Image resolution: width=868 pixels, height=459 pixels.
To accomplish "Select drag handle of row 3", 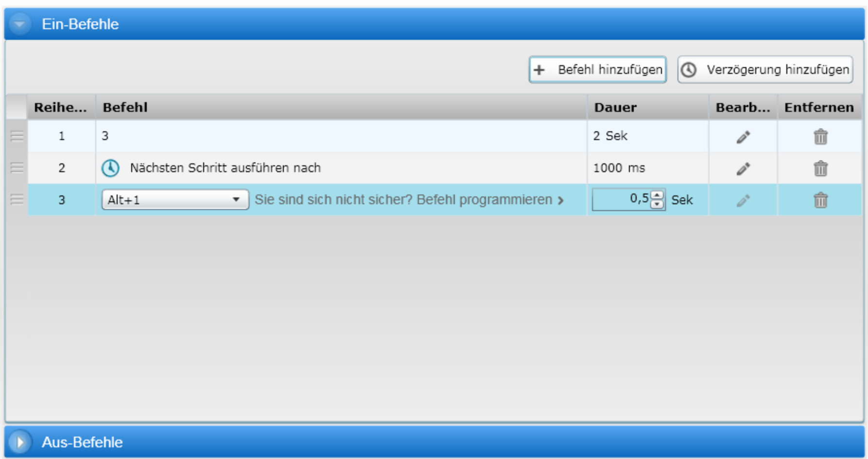I will 17,200.
